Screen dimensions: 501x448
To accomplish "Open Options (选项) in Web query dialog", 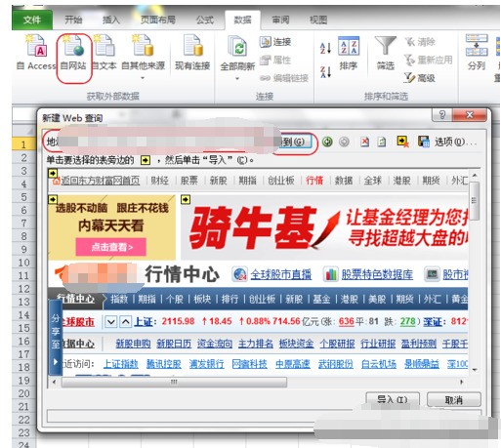I will 455,142.
